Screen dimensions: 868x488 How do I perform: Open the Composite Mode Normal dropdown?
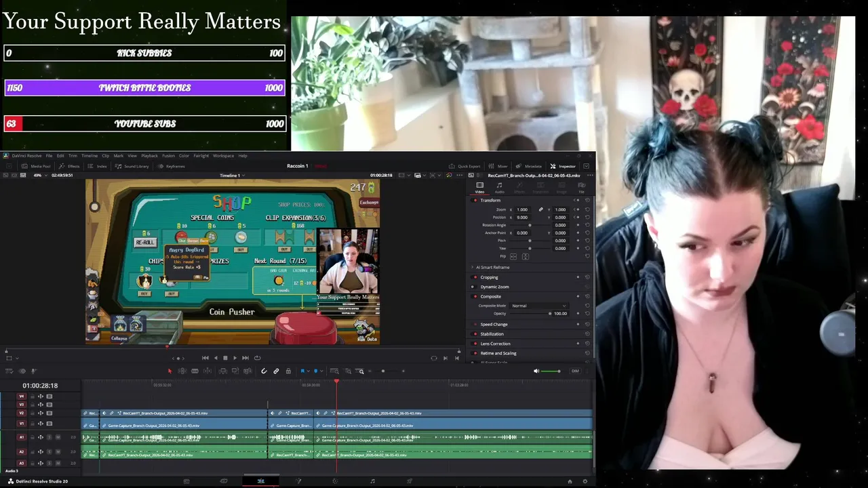pyautogui.click(x=539, y=306)
